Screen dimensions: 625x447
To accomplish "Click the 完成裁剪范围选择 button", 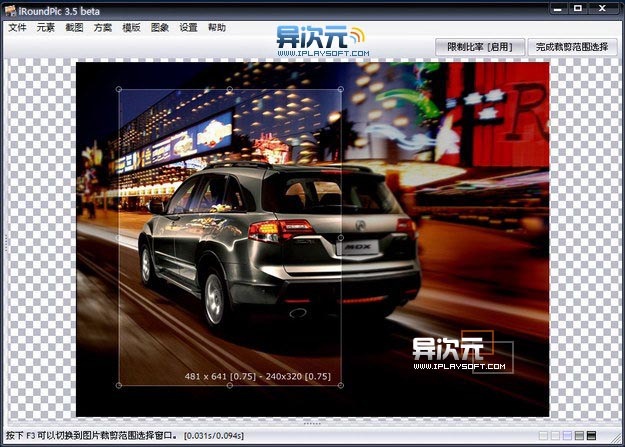I will (x=572, y=47).
